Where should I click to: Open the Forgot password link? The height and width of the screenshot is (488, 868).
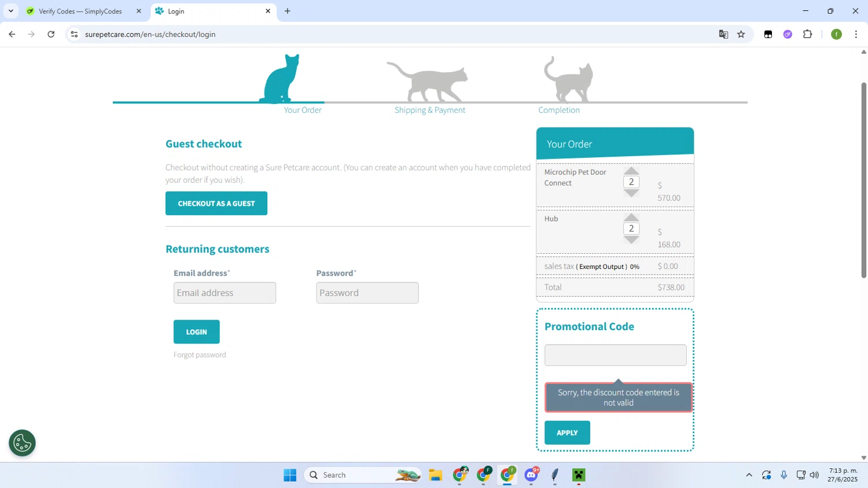[x=200, y=355]
